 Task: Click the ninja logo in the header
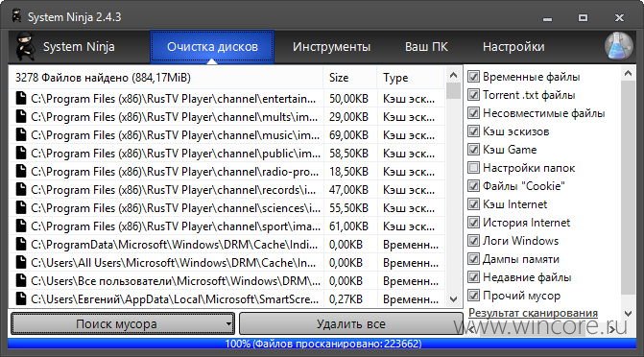[25, 47]
